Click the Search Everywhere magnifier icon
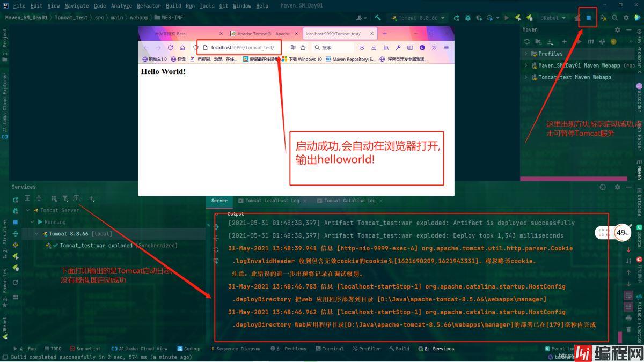 coord(615,18)
